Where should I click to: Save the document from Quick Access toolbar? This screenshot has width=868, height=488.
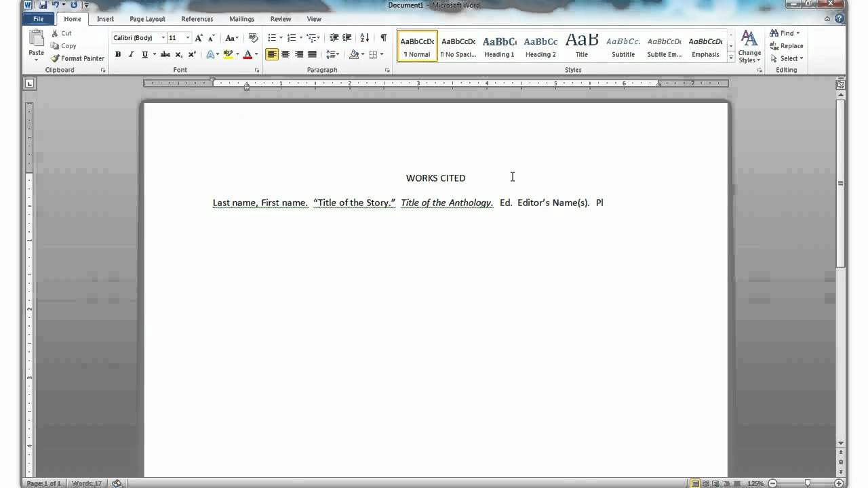tap(43, 5)
